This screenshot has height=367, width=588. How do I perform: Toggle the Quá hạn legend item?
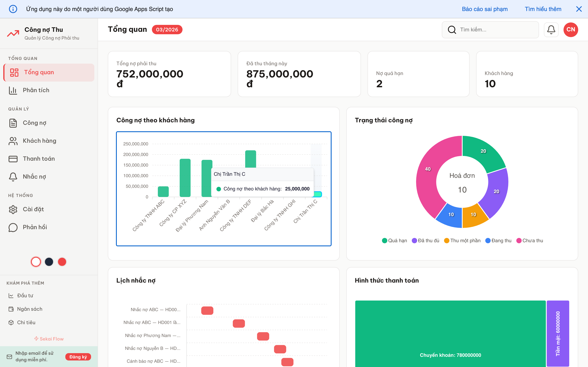[x=394, y=241]
